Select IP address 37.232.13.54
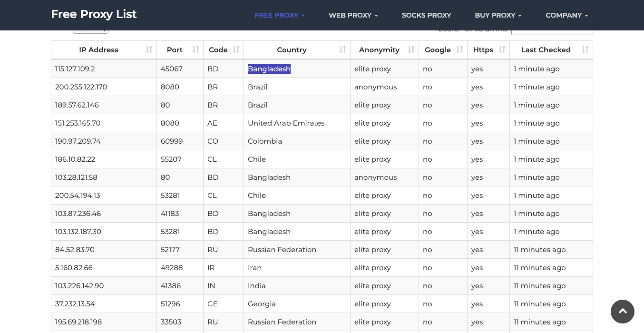 [x=75, y=304]
